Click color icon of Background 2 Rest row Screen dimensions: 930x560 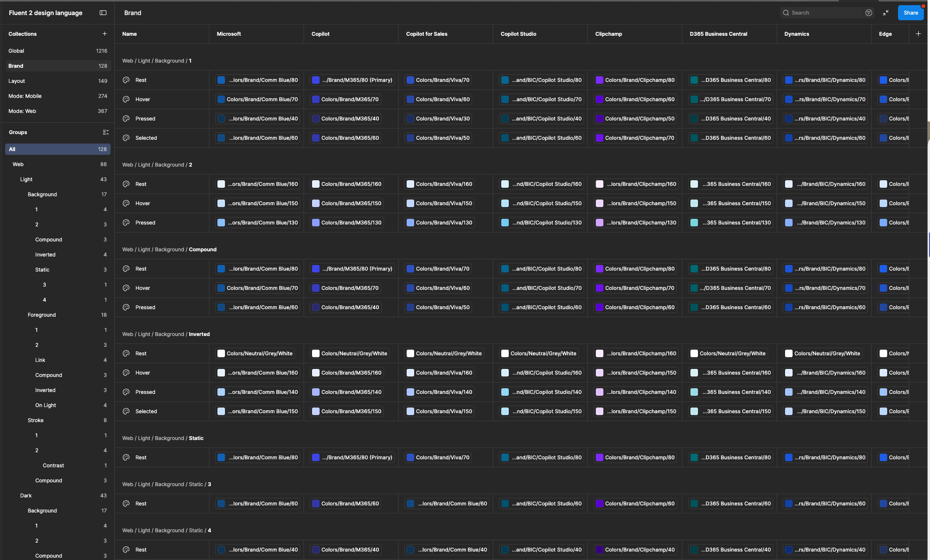126,184
